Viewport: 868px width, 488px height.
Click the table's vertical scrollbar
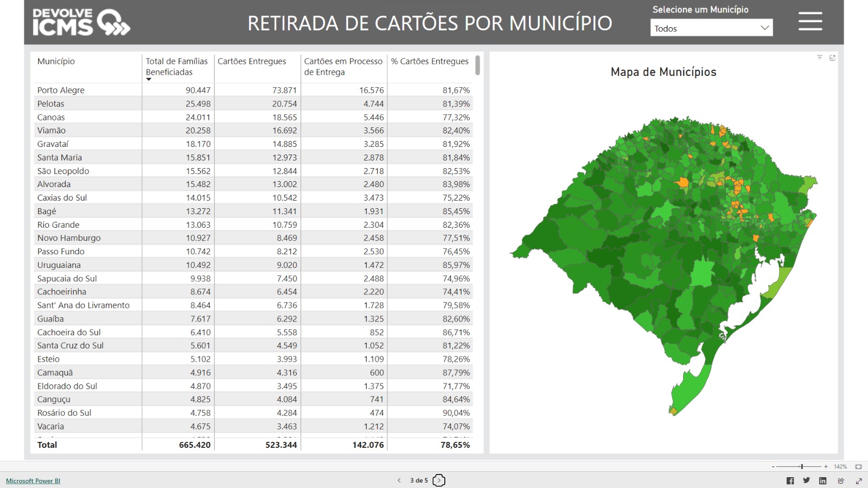tap(477, 65)
